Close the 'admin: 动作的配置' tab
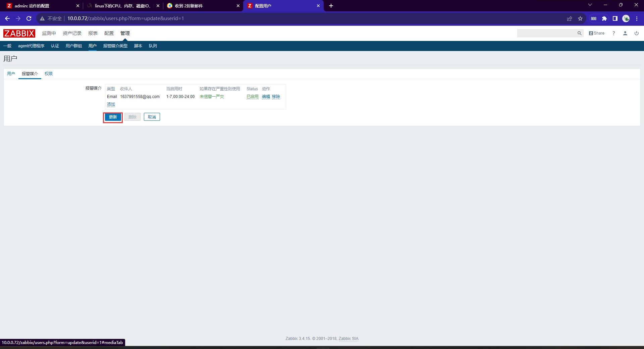The image size is (644, 349). (x=78, y=6)
